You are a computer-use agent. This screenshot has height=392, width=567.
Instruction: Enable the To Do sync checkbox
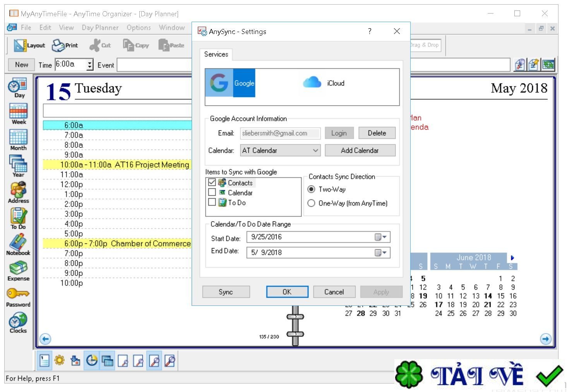pyautogui.click(x=212, y=202)
